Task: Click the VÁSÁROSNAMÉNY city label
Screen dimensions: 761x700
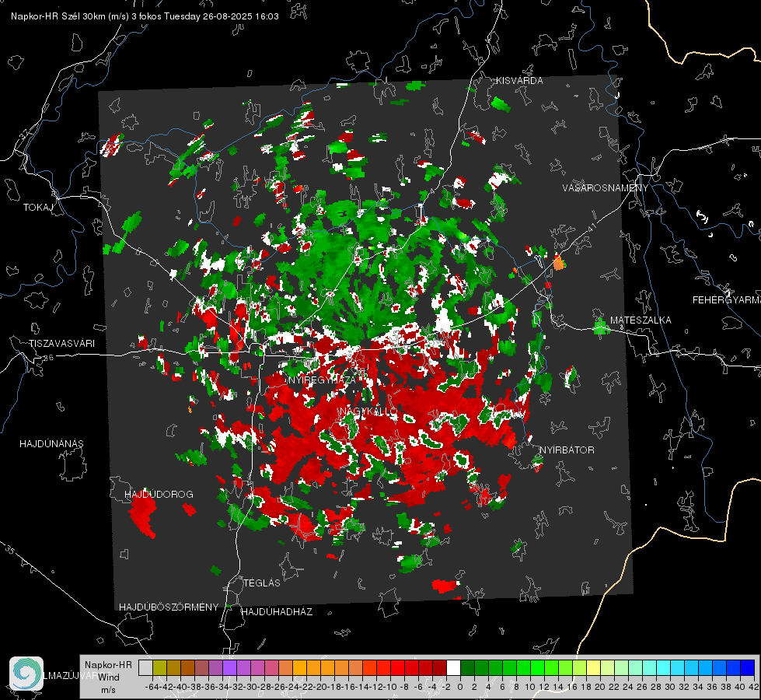Action: click(x=606, y=188)
